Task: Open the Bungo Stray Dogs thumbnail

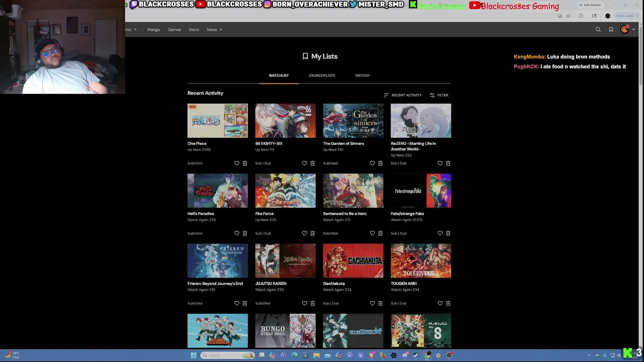Action: 285,331
